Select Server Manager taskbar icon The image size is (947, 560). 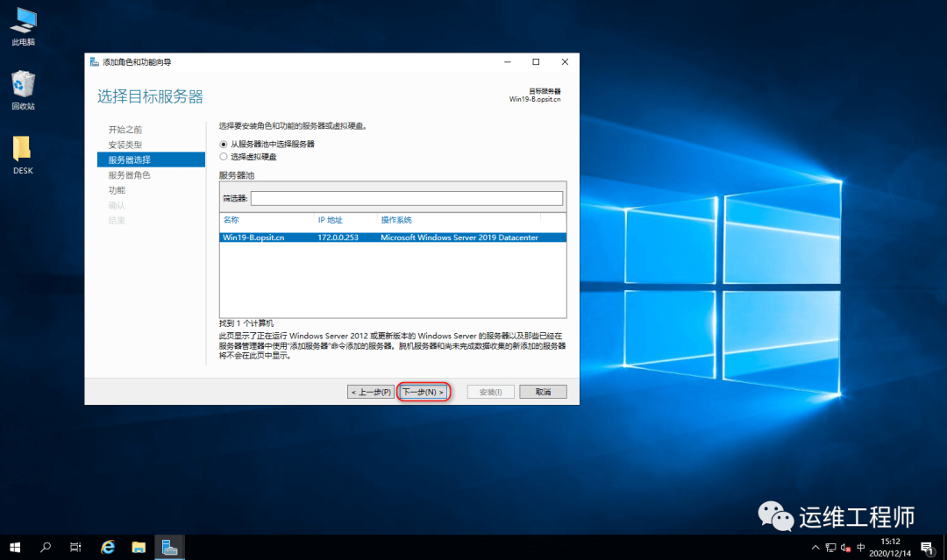pos(170,548)
